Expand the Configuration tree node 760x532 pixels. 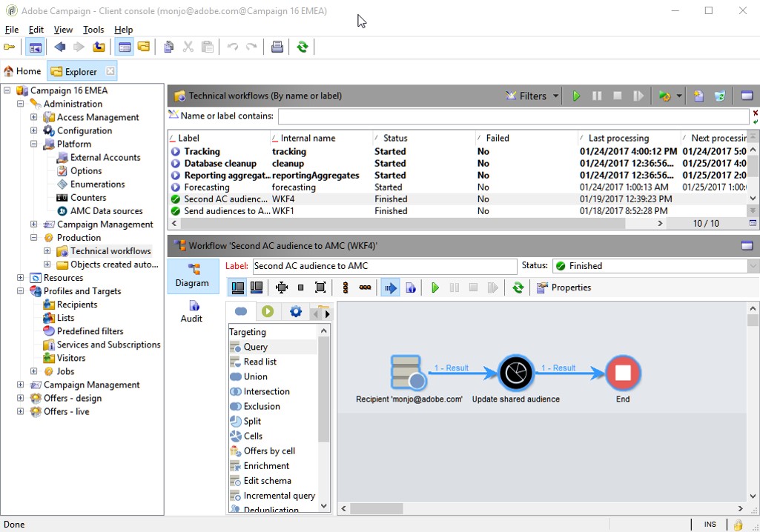33,130
